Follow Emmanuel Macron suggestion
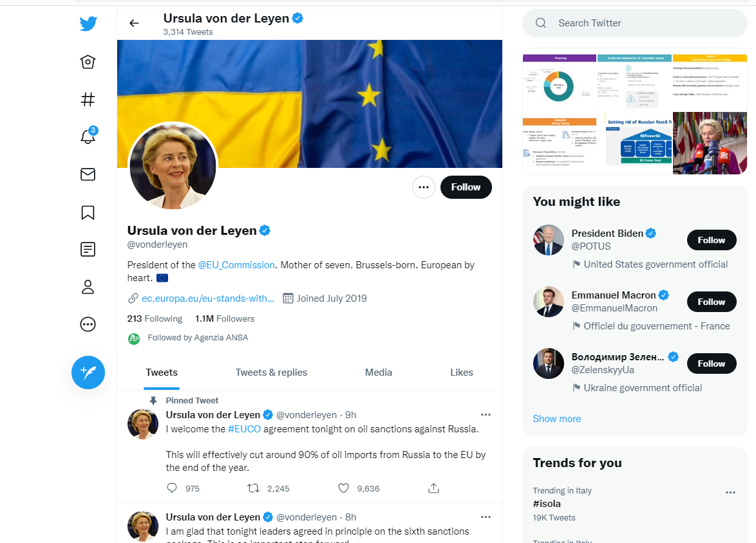756x543 pixels. (712, 302)
